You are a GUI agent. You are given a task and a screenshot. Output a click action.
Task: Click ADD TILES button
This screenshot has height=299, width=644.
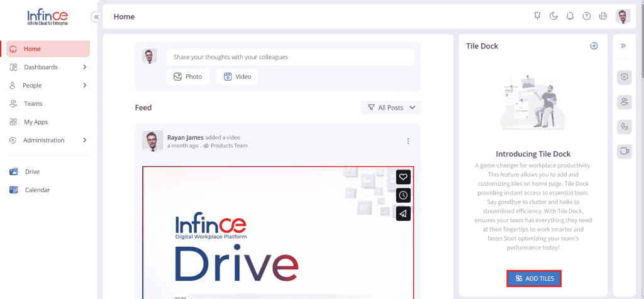pos(534,278)
